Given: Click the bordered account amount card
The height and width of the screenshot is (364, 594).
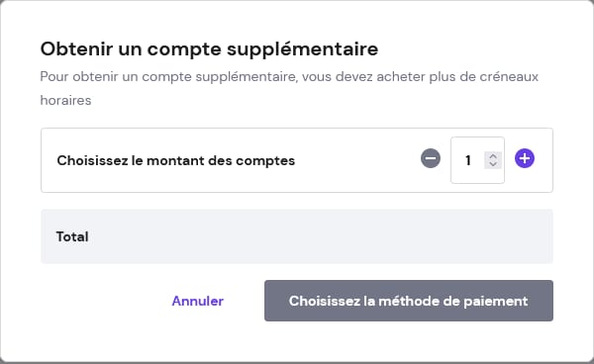Looking at the screenshot, I should click(x=297, y=160).
